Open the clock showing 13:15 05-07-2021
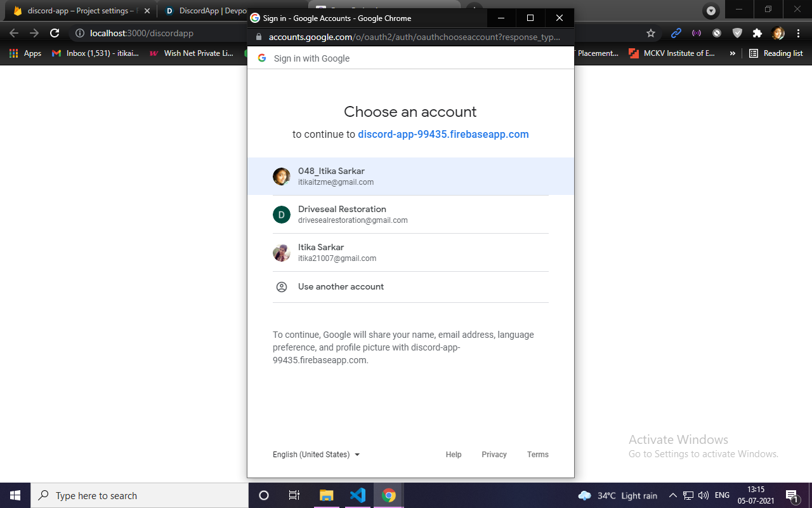 pyautogui.click(x=756, y=495)
